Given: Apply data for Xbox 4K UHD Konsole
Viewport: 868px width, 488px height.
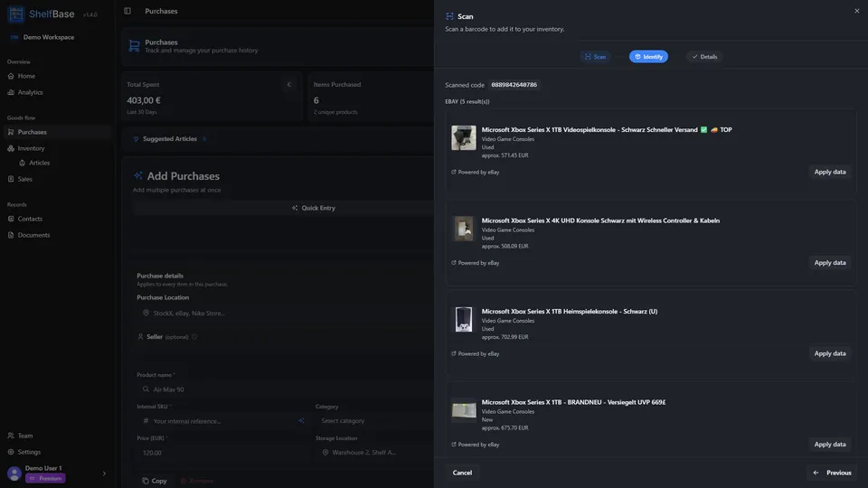Looking at the screenshot, I should coord(829,263).
